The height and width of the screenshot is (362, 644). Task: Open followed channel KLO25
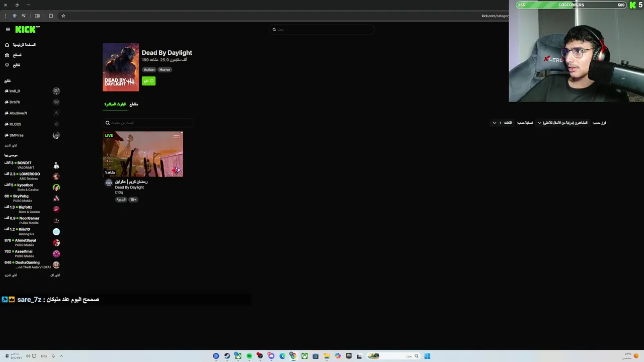click(x=32, y=124)
